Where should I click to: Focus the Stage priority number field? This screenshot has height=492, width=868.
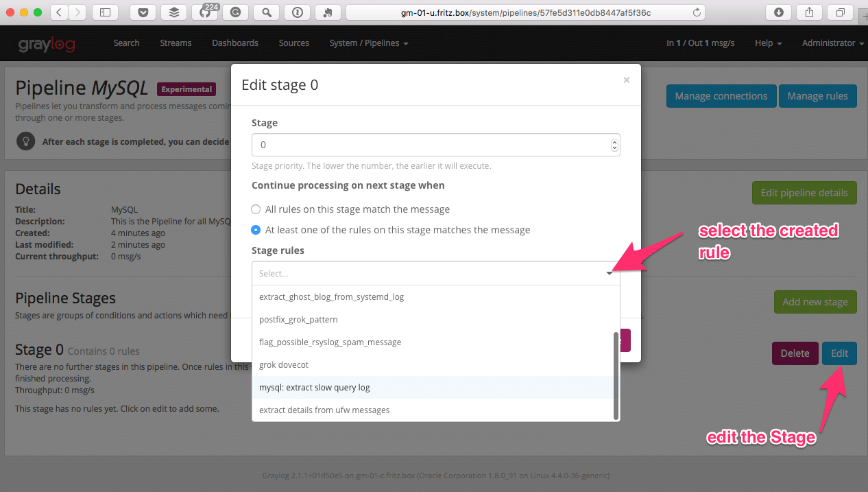pos(435,145)
